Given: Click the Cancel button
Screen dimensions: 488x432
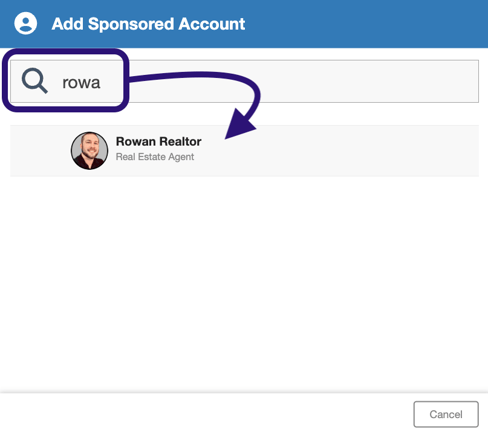Looking at the screenshot, I should point(446,414).
